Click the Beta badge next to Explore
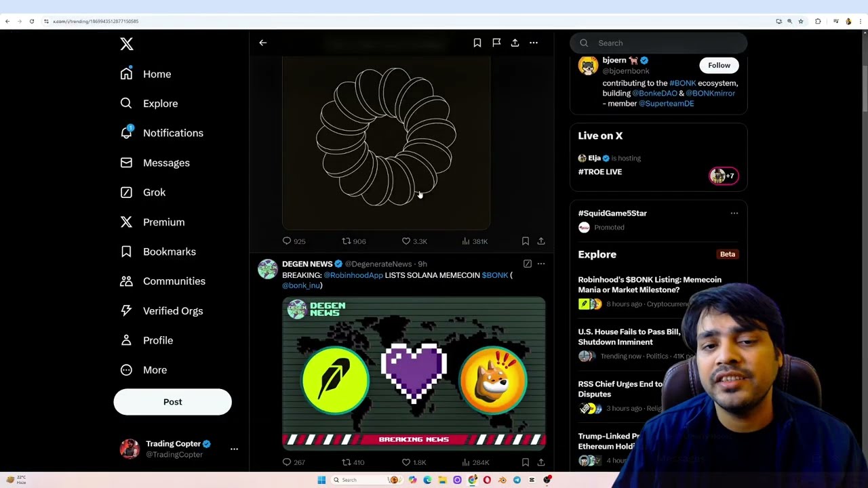 tap(728, 254)
